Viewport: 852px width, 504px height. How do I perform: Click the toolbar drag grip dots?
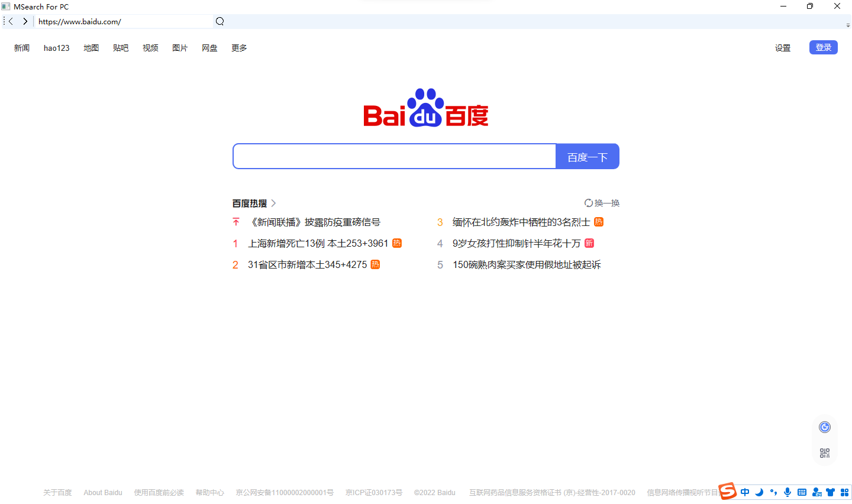coord(4,21)
